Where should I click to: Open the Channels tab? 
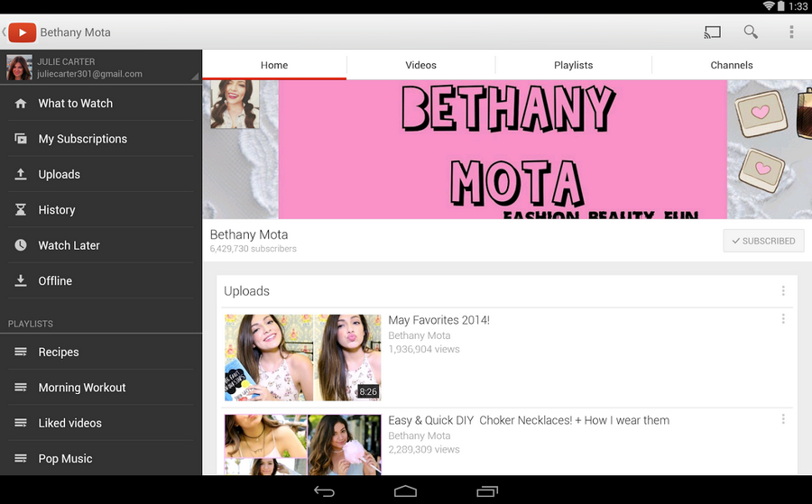(731, 65)
